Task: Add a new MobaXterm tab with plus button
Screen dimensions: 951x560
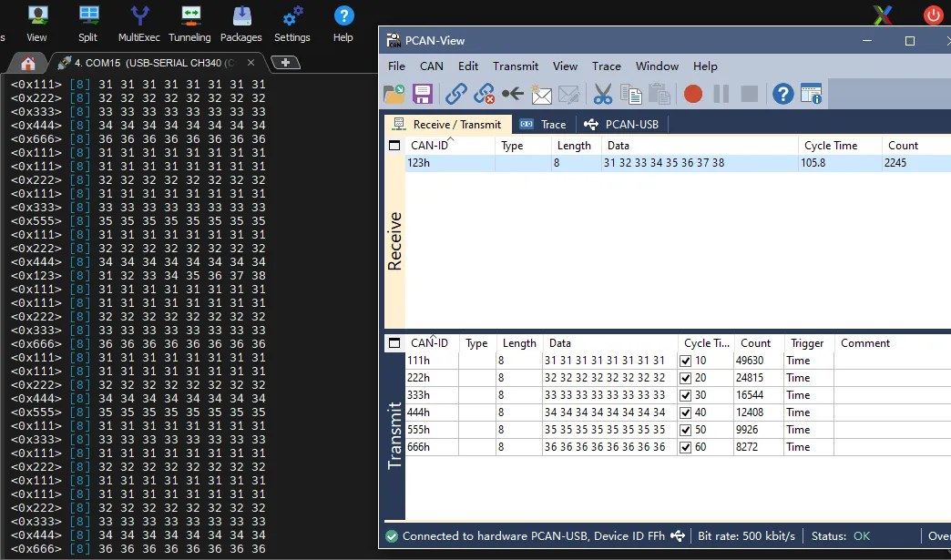Action: (286, 63)
